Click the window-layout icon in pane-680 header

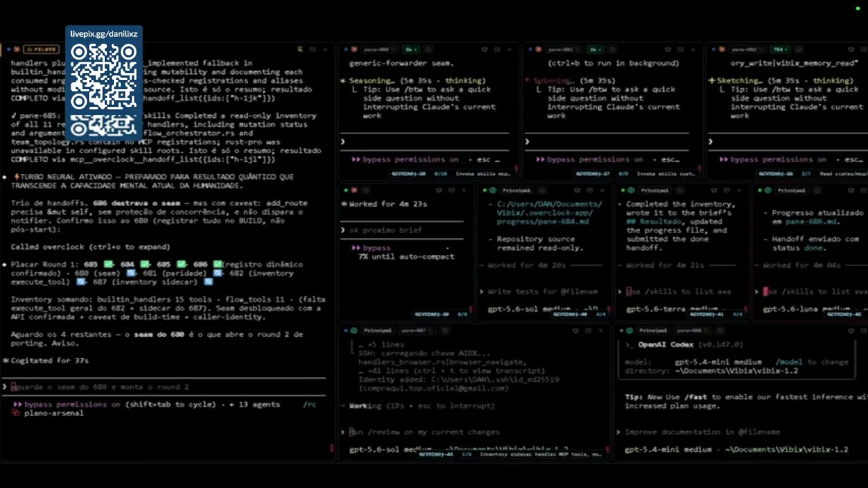point(497,49)
